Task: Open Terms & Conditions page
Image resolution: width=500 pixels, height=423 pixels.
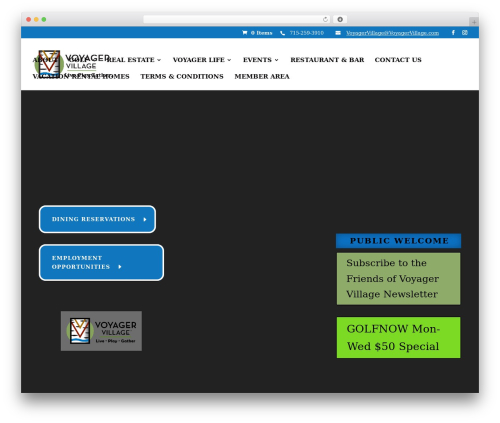Action: [x=182, y=77]
